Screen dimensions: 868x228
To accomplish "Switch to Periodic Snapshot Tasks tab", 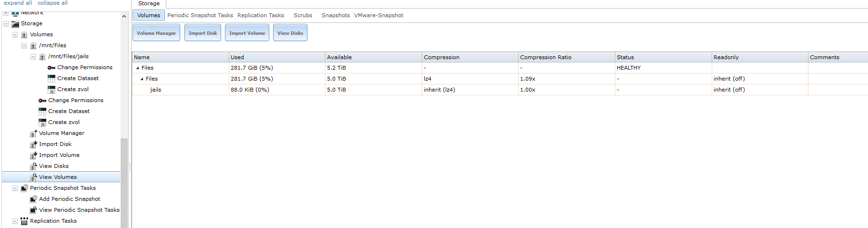I will 200,15.
